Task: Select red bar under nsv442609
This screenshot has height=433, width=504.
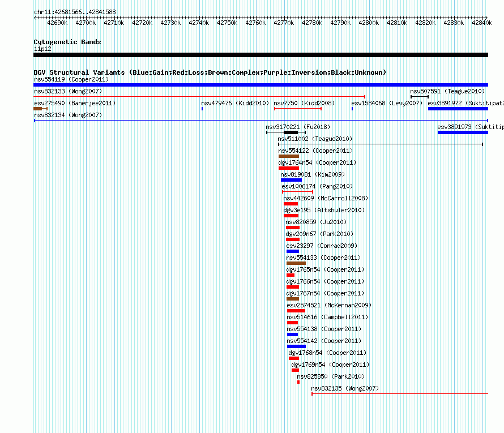Action: 291,204
